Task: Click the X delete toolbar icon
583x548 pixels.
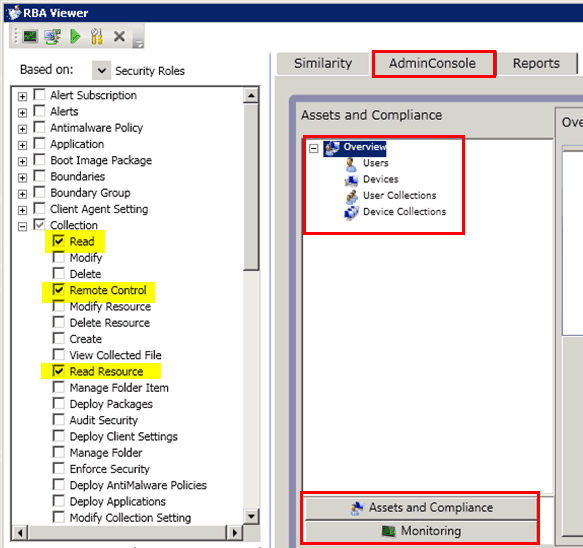Action: click(x=119, y=36)
